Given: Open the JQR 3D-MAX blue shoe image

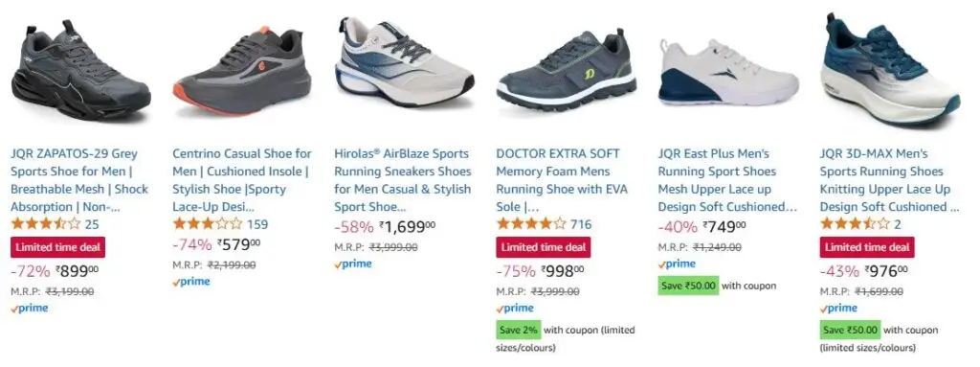Looking at the screenshot, I should [x=890, y=69].
